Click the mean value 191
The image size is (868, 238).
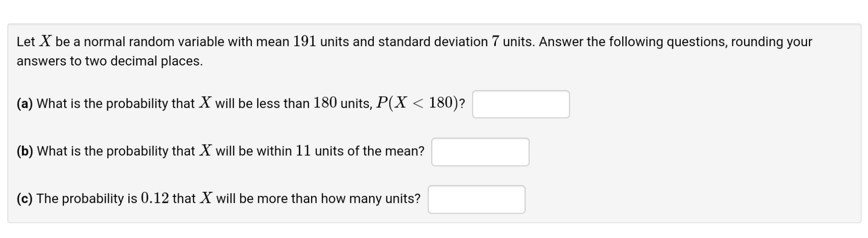[304, 42]
